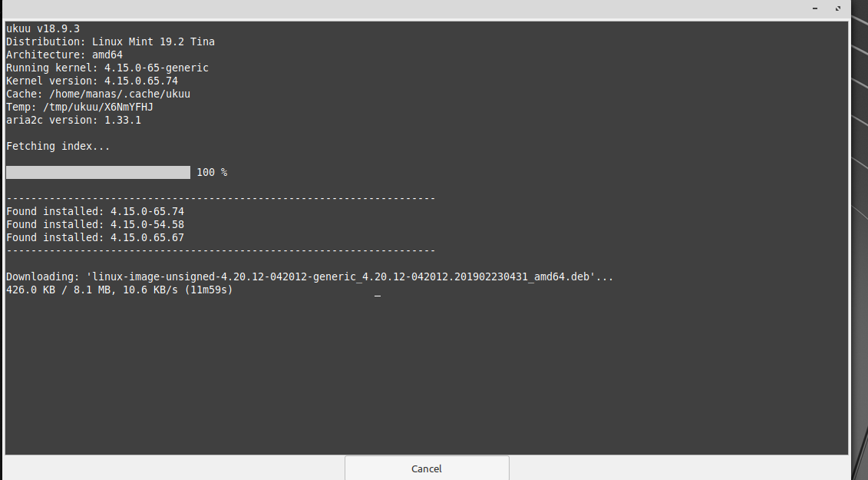868x480 pixels.
Task: Click the 'Found installed: 4.15.0-65.67' line
Action: click(94, 237)
